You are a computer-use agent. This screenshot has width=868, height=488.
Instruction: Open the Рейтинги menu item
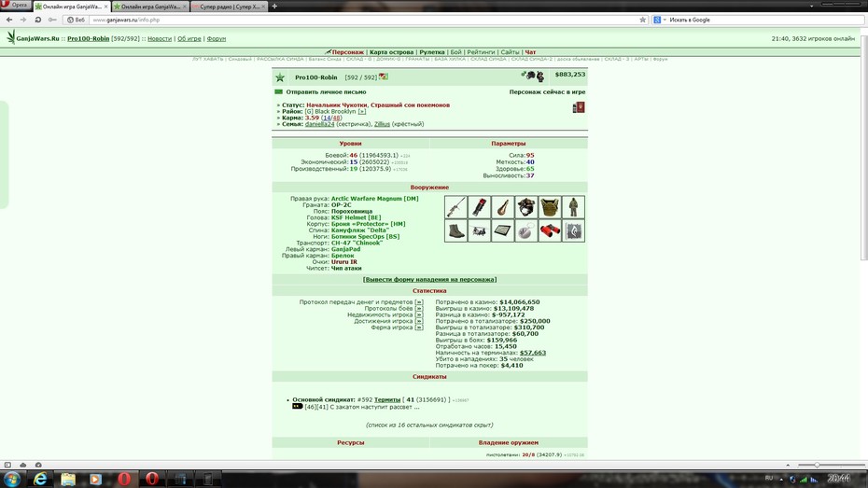click(x=481, y=52)
